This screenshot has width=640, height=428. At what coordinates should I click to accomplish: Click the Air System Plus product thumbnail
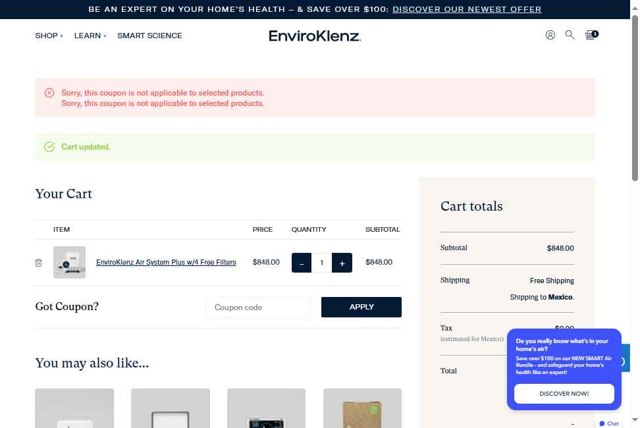coord(69,262)
